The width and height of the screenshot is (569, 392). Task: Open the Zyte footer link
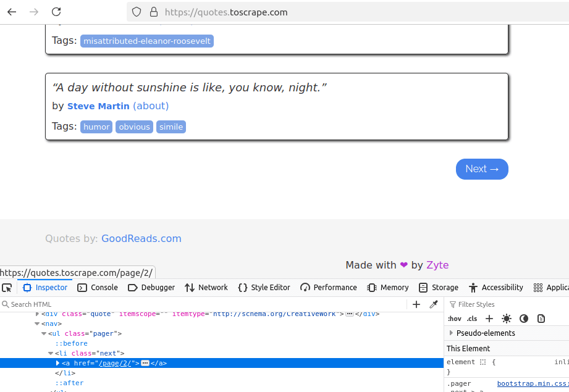pyautogui.click(x=437, y=265)
